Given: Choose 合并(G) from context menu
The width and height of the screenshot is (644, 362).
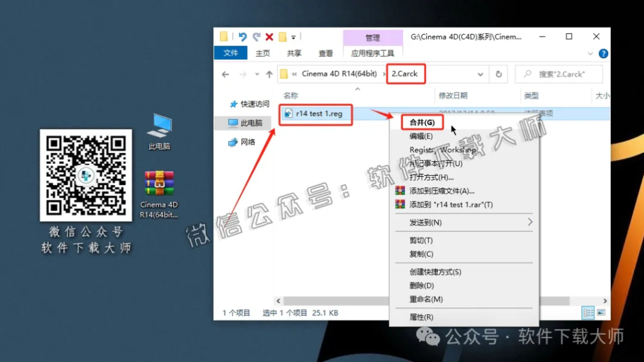Looking at the screenshot, I should click(x=422, y=123).
